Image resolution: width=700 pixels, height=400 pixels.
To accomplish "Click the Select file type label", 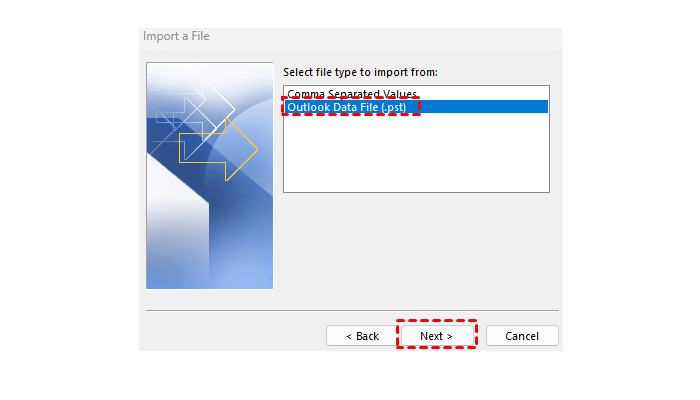I will [360, 72].
